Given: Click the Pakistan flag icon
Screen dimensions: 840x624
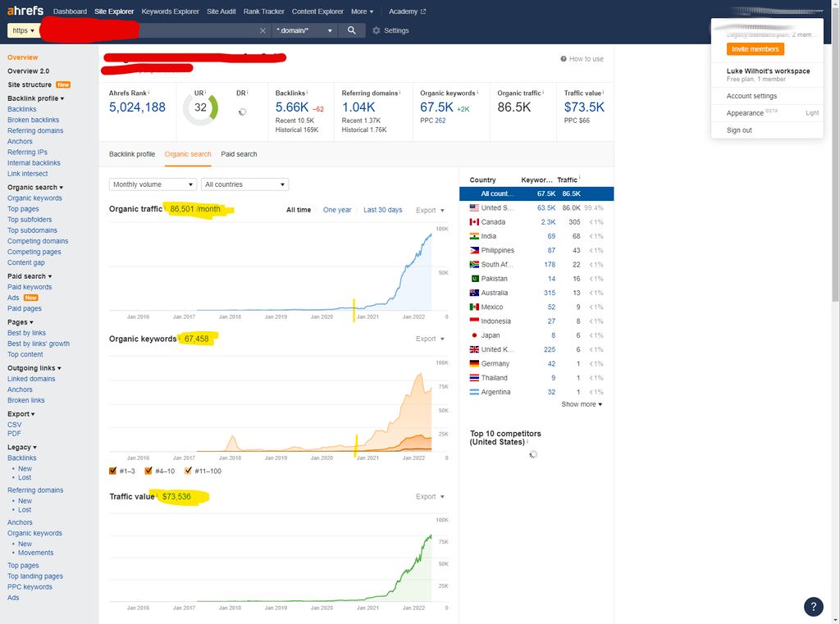Looking at the screenshot, I should point(474,279).
